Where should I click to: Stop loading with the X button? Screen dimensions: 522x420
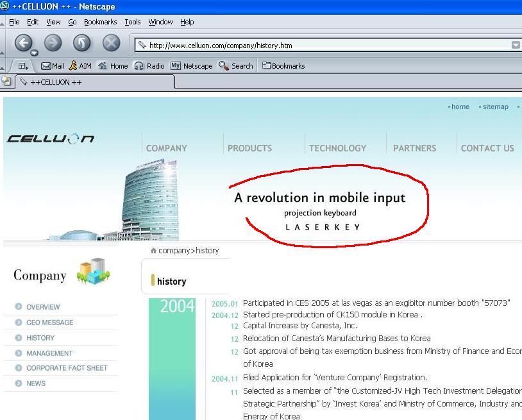click(111, 42)
